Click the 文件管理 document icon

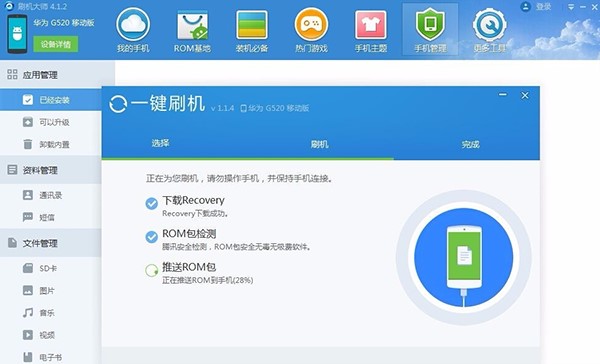point(12,243)
